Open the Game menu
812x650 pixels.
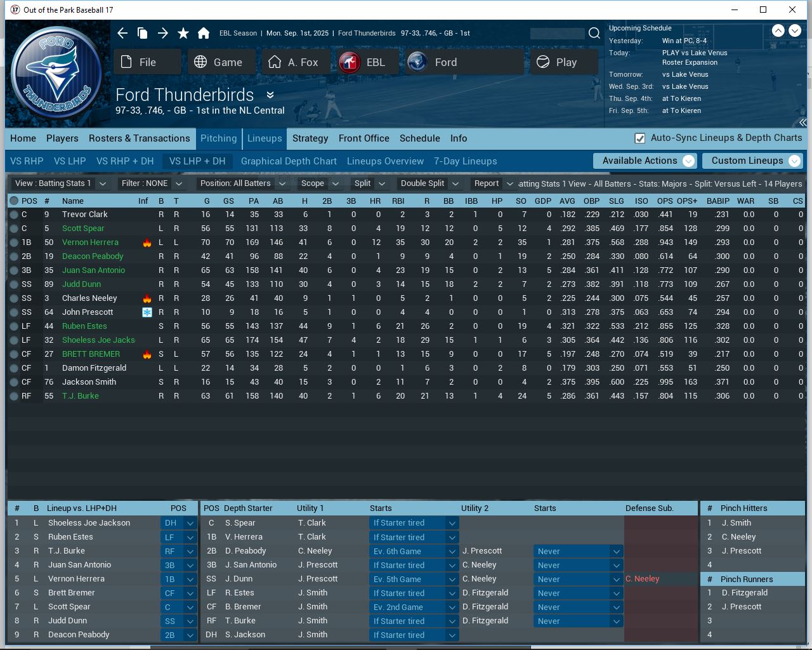(221, 62)
